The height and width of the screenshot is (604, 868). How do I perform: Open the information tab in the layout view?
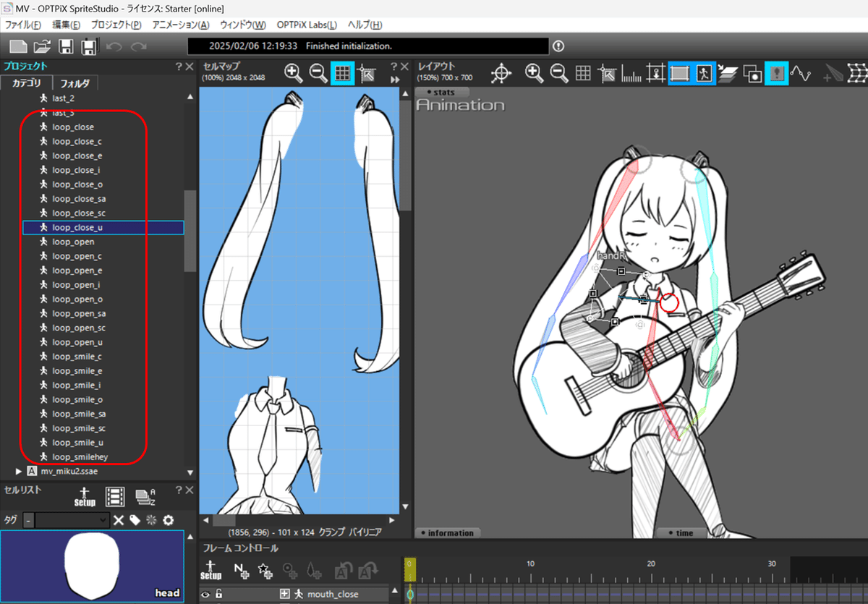tap(447, 533)
